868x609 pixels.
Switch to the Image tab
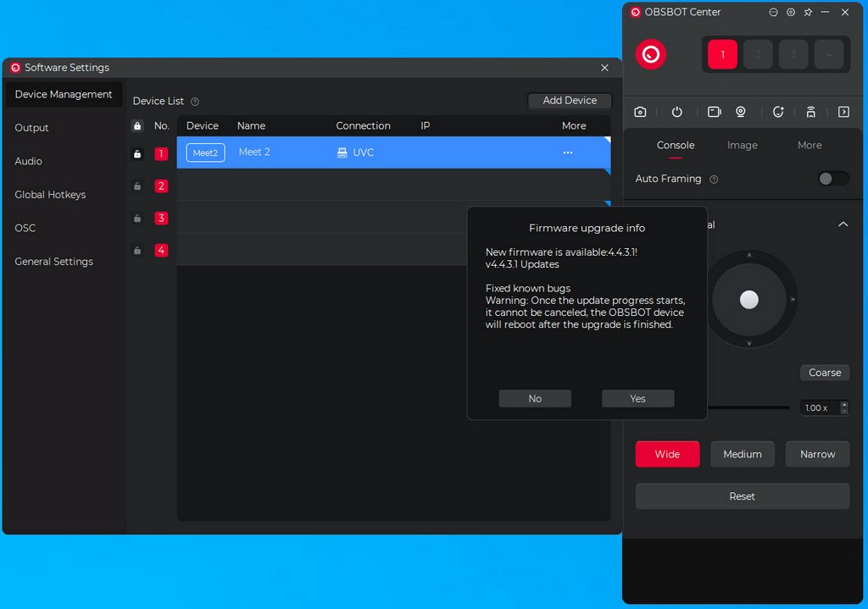tap(743, 145)
